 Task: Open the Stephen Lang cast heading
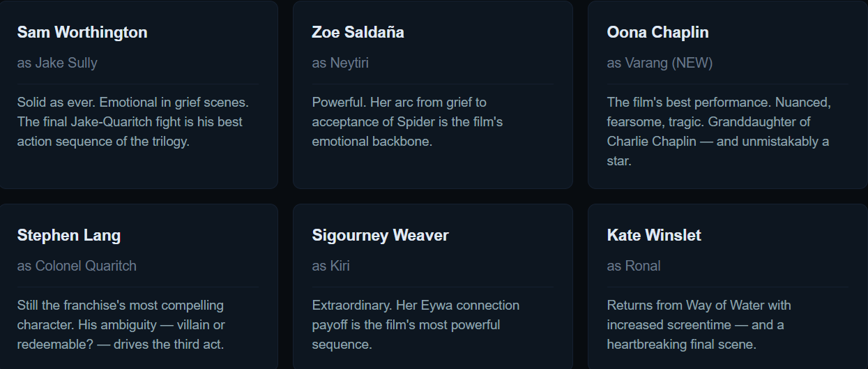(x=69, y=235)
